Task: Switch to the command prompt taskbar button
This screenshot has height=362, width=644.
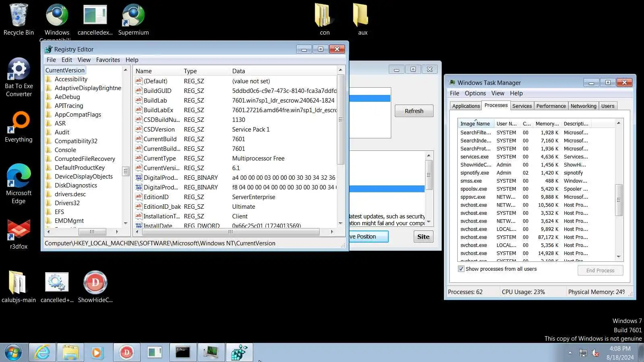Action: [183, 353]
